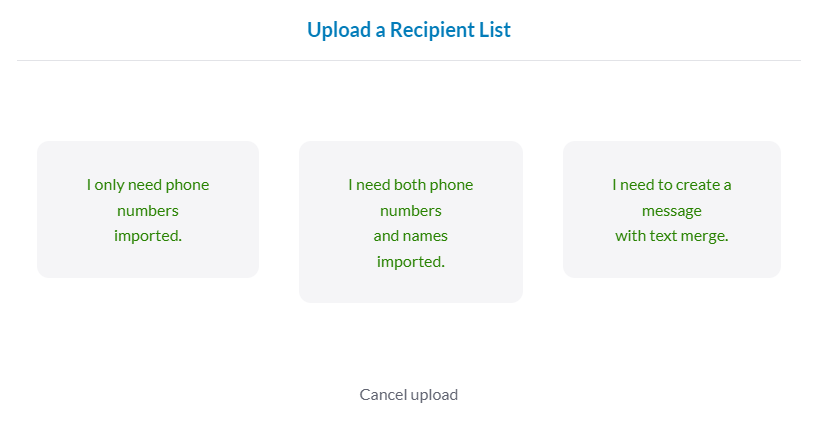Click the word "imported." in the middle card
This screenshot has width=820, height=448.
(410, 262)
